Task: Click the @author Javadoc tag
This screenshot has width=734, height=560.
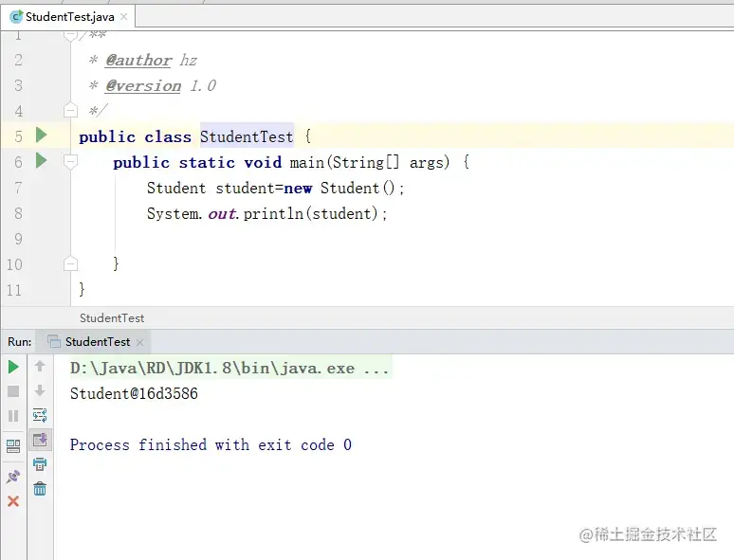Action: 138,61
